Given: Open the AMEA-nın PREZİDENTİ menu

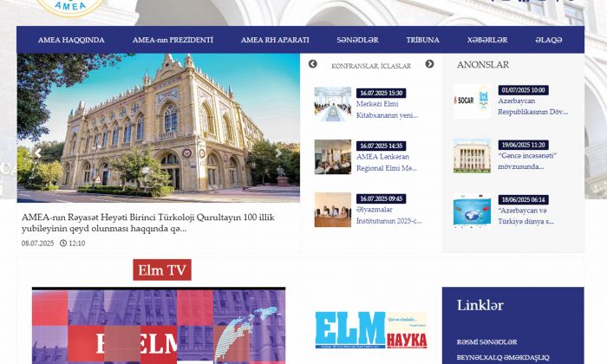Looking at the screenshot, I should coord(173,40).
